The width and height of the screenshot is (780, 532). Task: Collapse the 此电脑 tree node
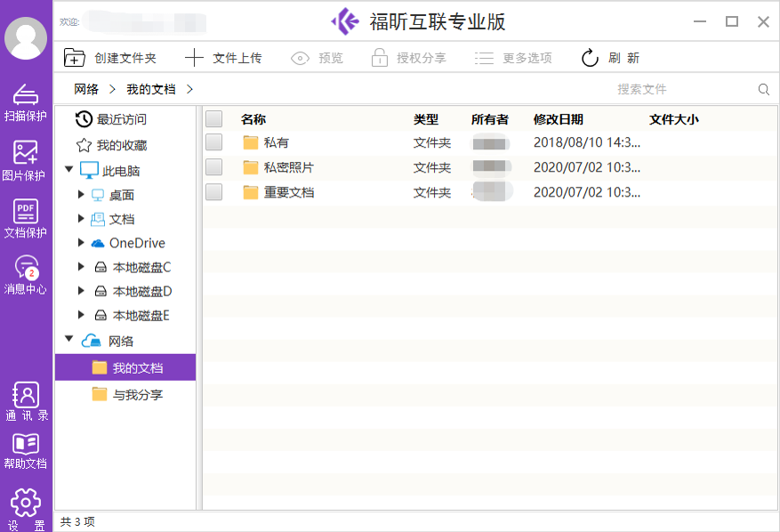click(x=69, y=169)
